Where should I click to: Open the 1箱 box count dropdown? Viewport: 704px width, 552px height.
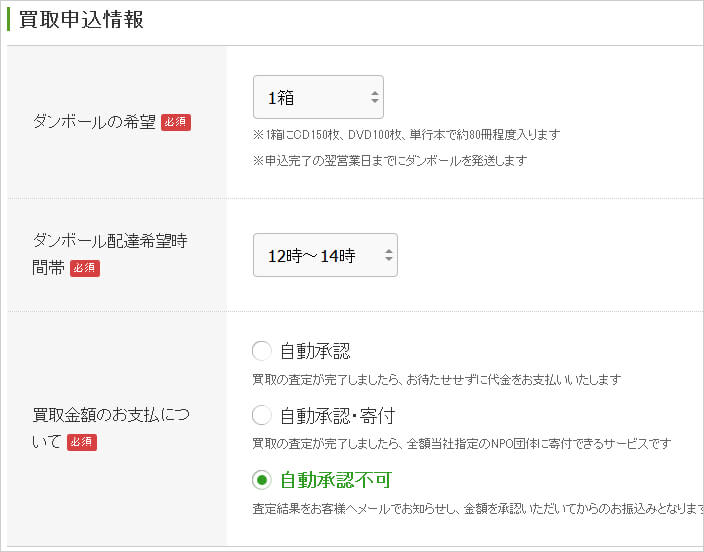[316, 98]
